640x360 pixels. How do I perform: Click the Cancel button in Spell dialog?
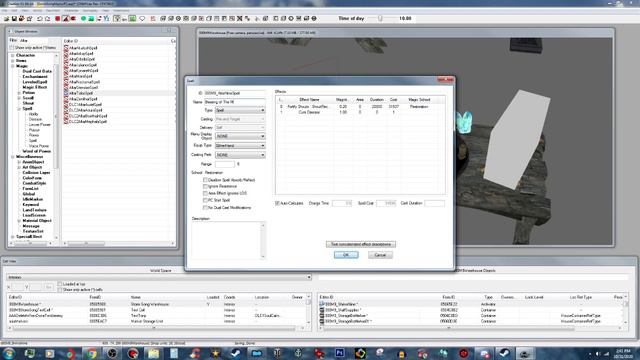[x=380, y=255]
